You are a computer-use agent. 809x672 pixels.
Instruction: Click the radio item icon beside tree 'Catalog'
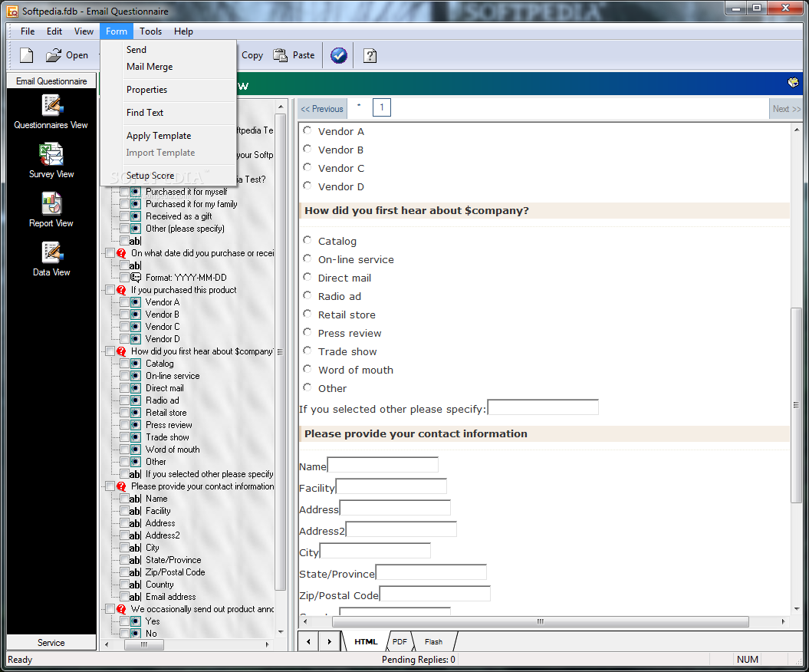point(136,364)
